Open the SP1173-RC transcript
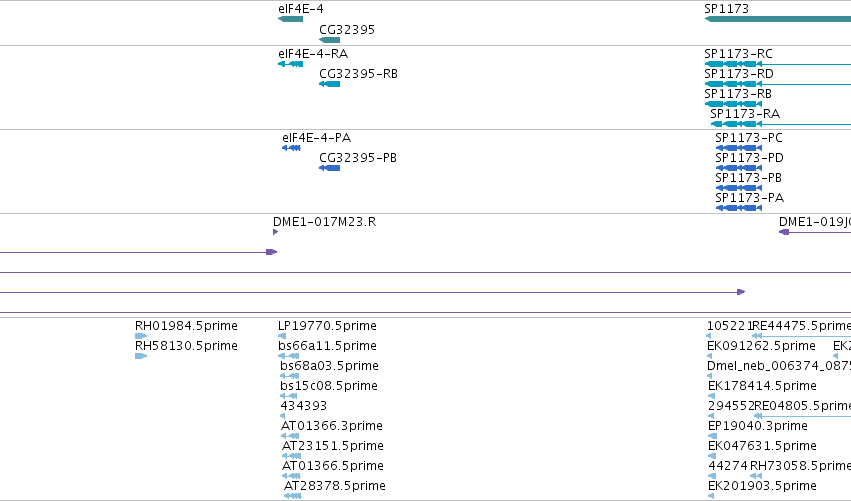Screen dimensions: 851x501 738,54
